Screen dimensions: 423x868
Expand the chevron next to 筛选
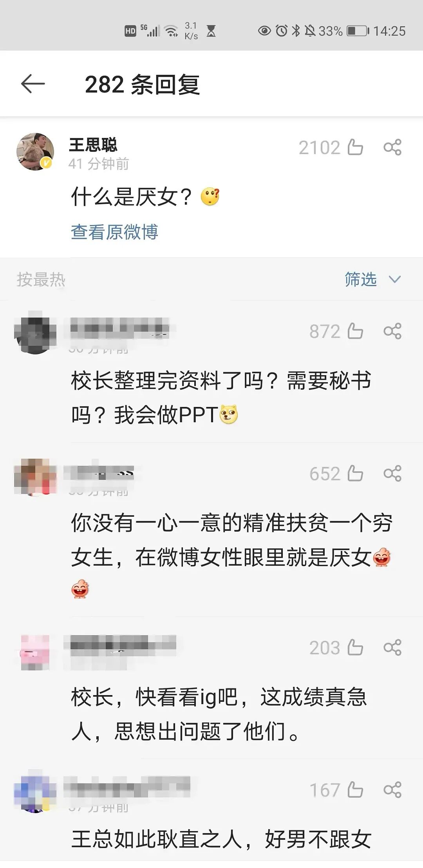394,279
